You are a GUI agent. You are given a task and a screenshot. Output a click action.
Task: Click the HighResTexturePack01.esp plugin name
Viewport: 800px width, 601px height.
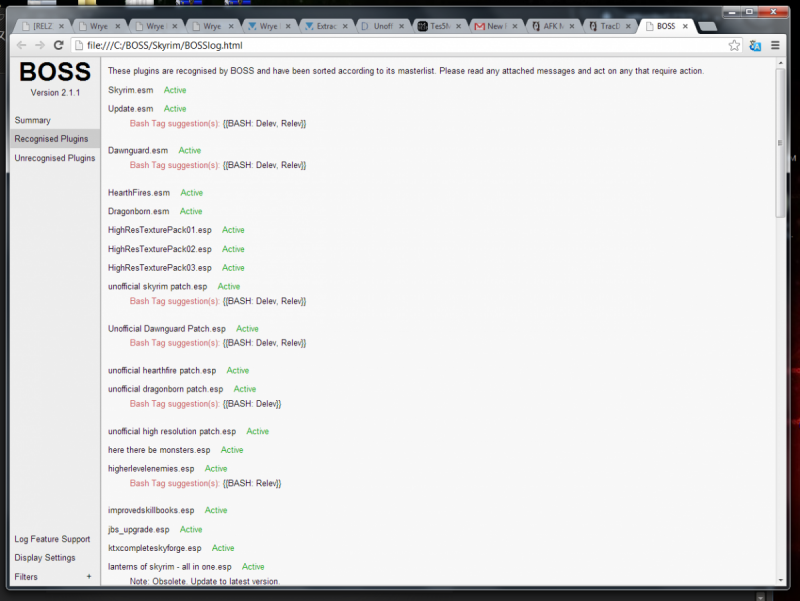[160, 230]
